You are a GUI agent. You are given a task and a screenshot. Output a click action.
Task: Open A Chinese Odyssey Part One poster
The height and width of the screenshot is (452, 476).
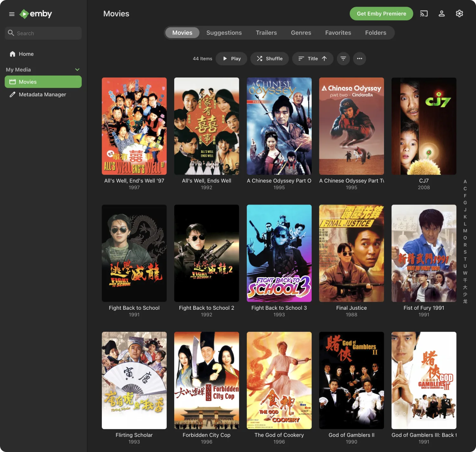pyautogui.click(x=279, y=126)
